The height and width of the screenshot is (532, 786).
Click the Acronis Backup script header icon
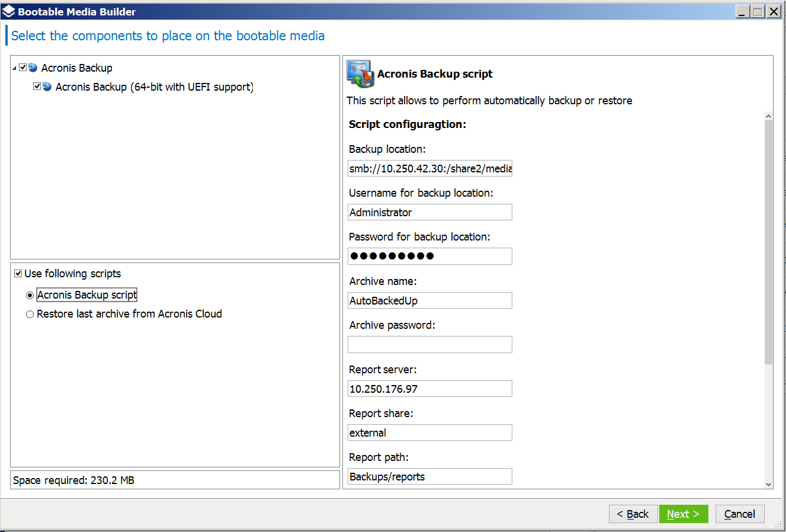360,74
